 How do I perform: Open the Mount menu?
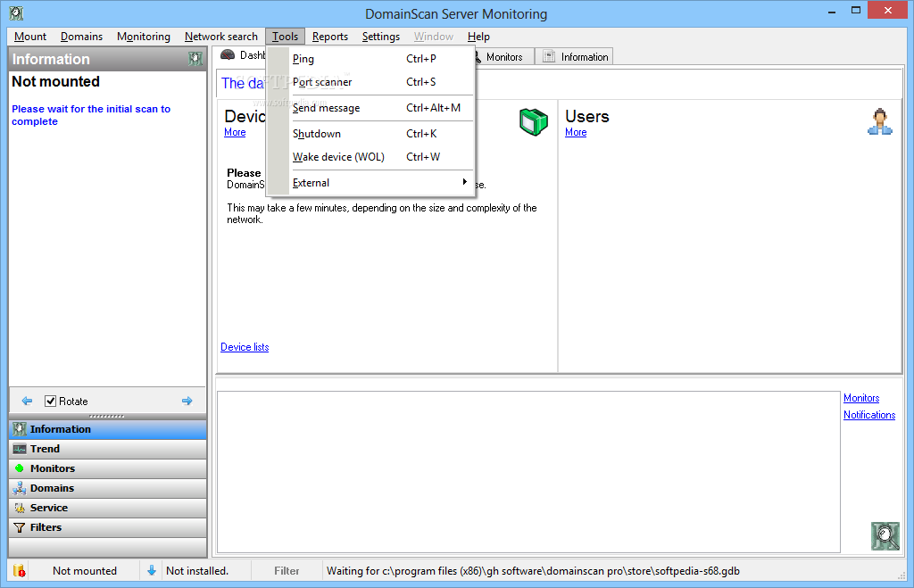coord(30,36)
